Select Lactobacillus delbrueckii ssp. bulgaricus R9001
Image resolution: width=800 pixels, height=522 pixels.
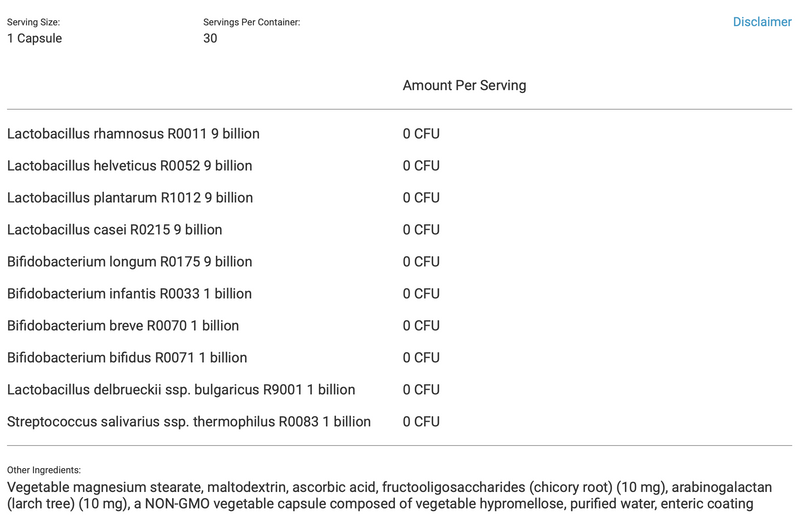click(x=181, y=390)
